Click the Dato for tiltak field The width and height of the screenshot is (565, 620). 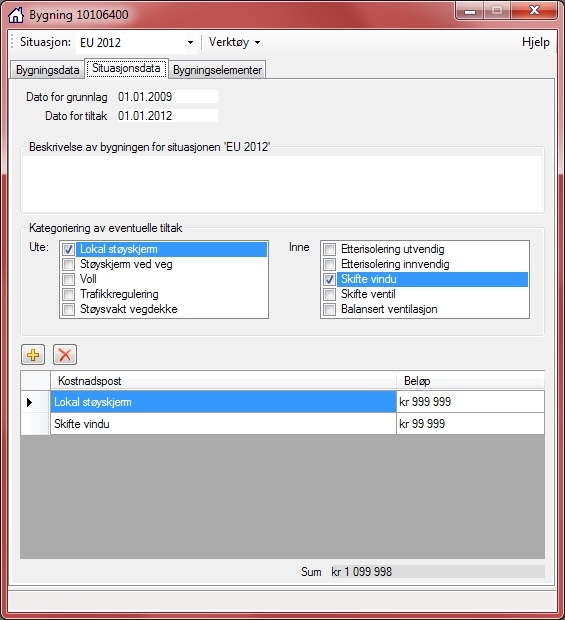(168, 116)
